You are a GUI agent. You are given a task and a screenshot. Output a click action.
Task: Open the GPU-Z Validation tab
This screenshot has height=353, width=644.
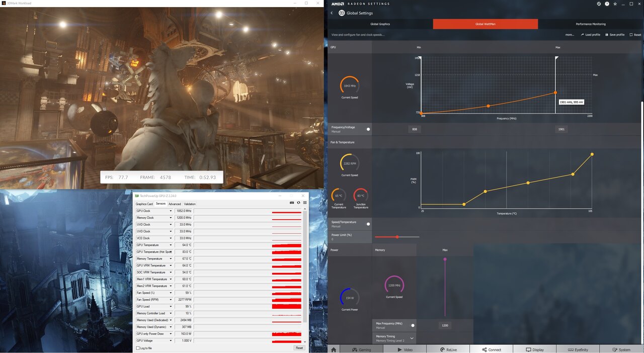[190, 204]
